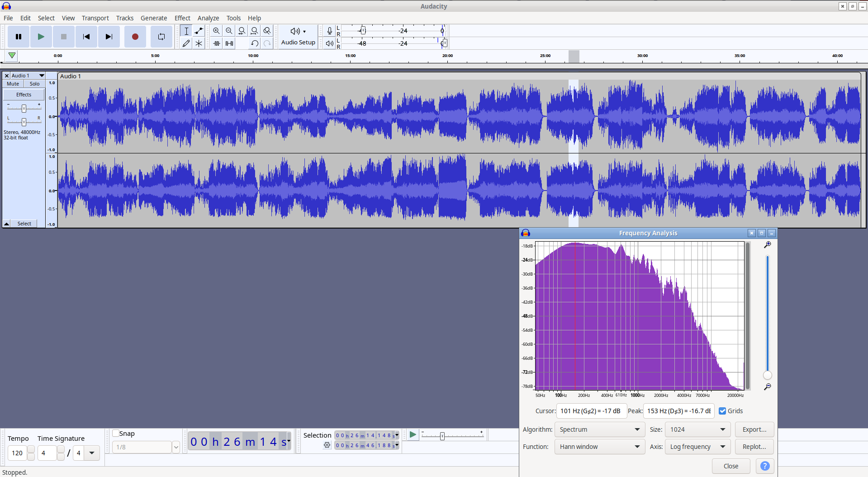Screen dimensions: 868x477
Task: Open the 1/8 snap value dropdown
Action: tap(176, 447)
